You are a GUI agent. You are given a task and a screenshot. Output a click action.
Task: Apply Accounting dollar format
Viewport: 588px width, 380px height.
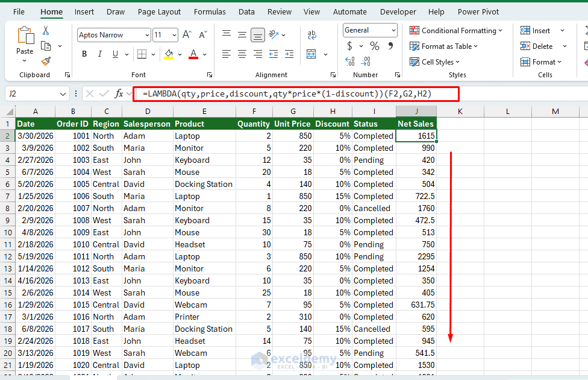point(349,46)
